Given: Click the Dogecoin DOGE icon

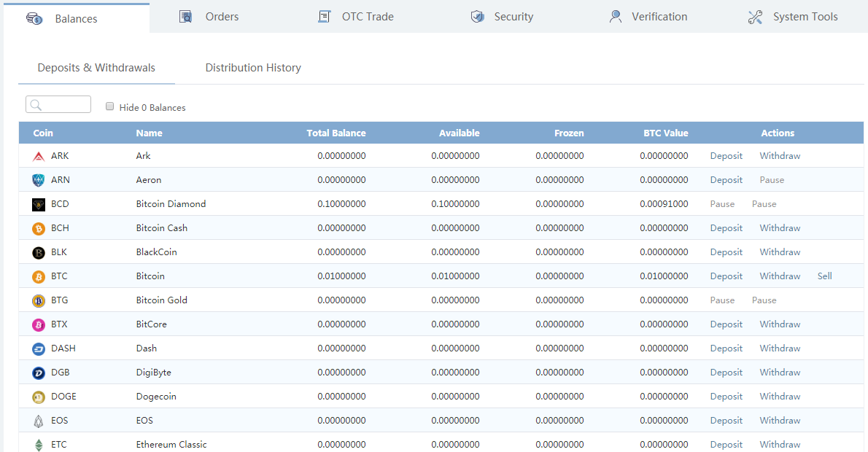Looking at the screenshot, I should click(x=39, y=397).
